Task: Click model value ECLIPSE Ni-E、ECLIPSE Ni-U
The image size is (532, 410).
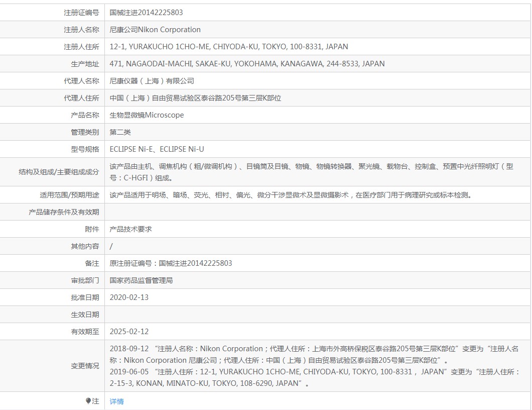Action: pyautogui.click(x=157, y=149)
